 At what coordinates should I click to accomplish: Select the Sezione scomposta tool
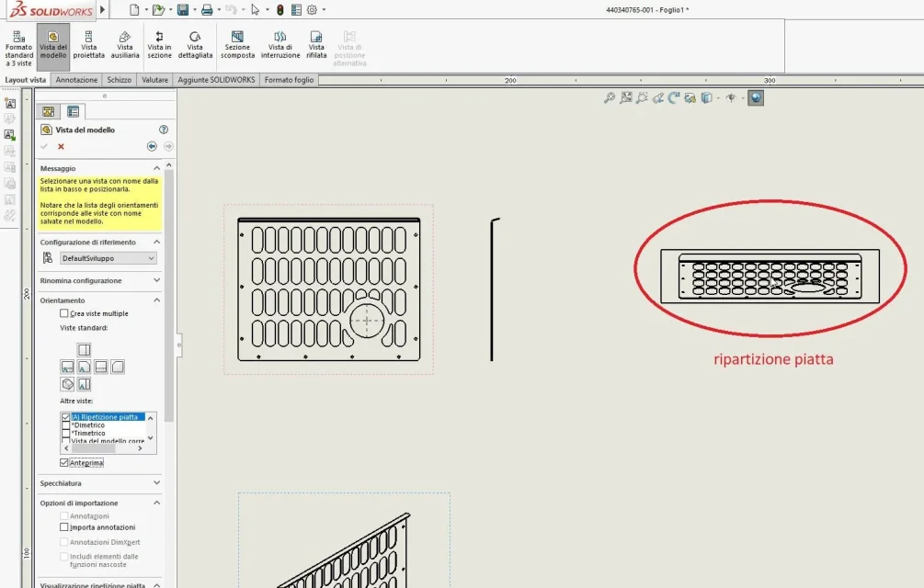[237, 45]
